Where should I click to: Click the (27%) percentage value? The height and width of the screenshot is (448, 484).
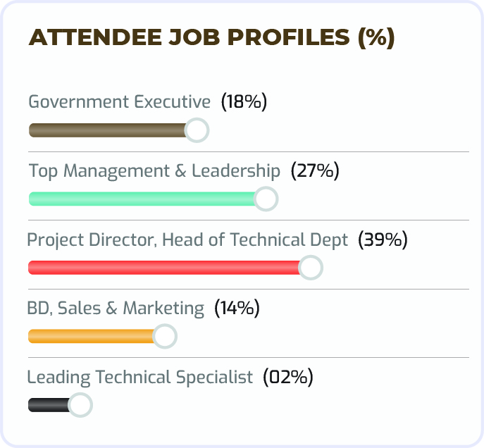pyautogui.click(x=315, y=170)
